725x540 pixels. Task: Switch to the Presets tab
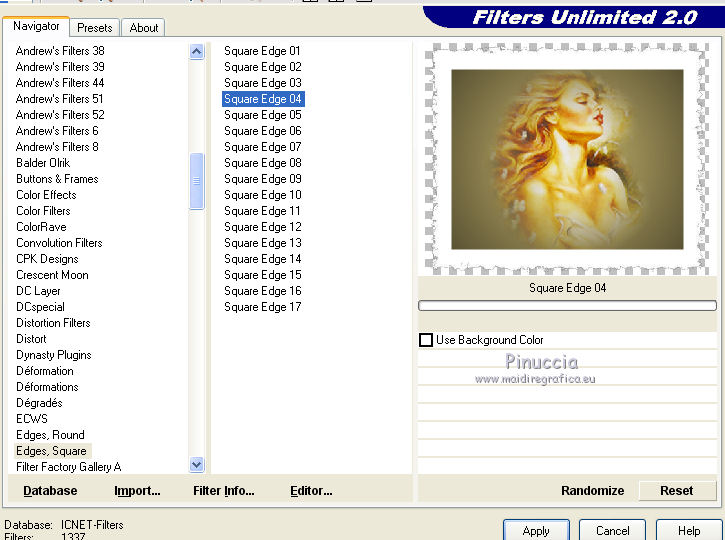(x=95, y=28)
